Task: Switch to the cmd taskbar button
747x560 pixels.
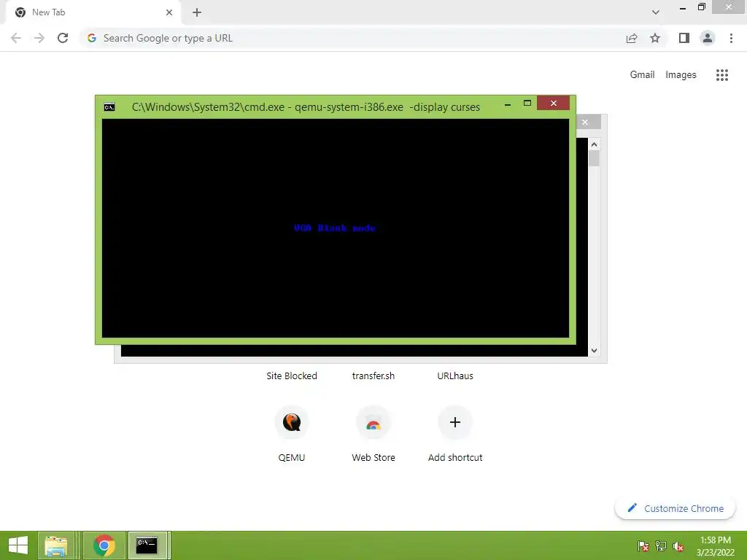Action: 147,545
